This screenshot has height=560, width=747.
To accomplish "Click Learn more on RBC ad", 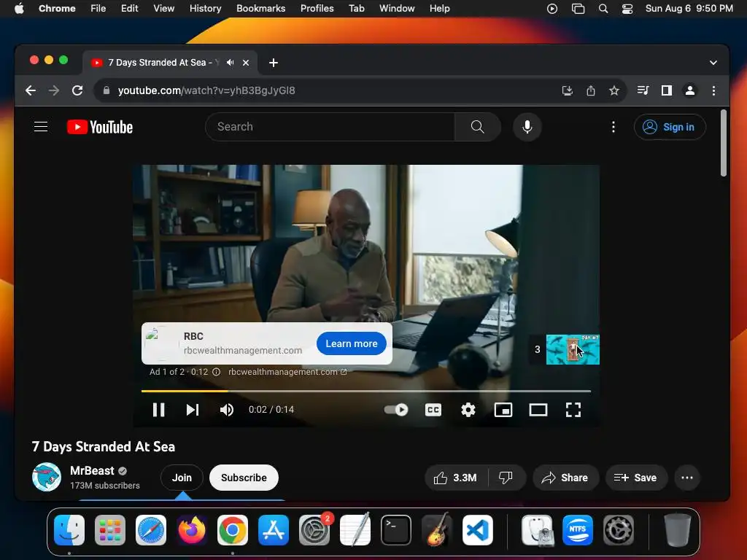I will tap(352, 343).
